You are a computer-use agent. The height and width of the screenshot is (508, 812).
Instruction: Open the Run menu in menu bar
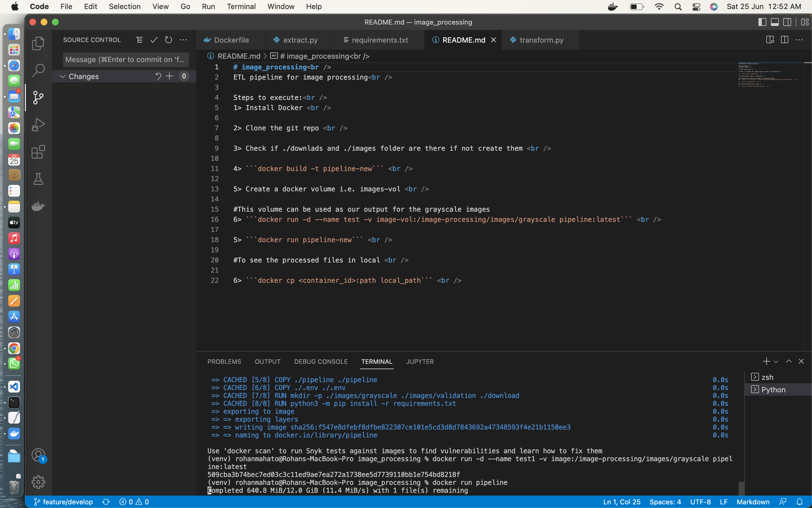(x=208, y=7)
